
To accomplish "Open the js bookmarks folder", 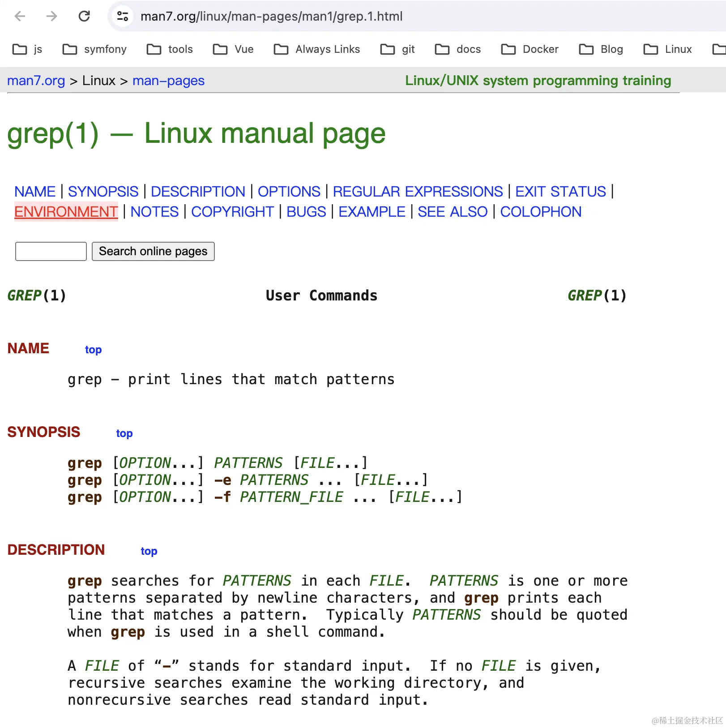I will click(x=28, y=49).
